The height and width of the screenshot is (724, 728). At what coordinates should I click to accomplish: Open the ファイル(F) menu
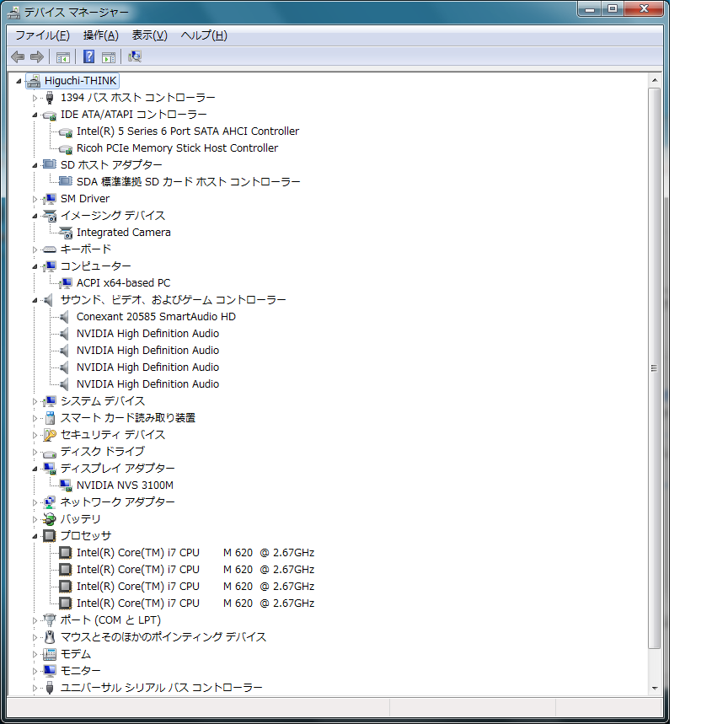pos(42,35)
